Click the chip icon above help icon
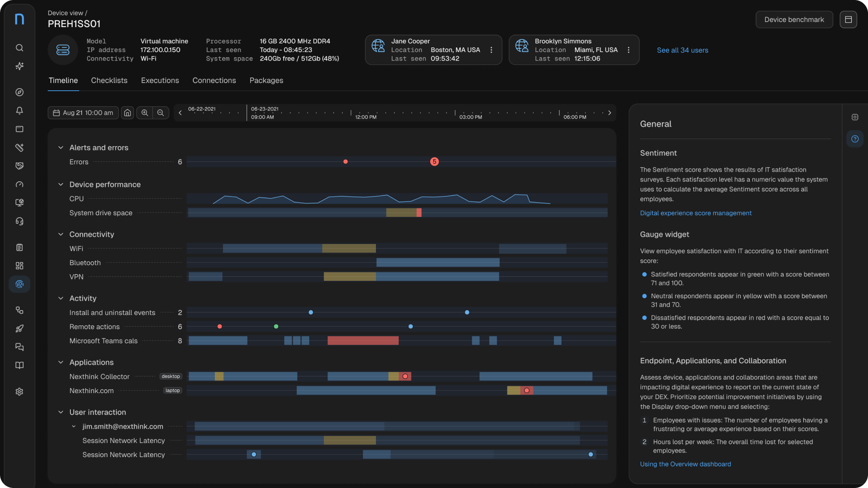Viewport: 868px width, 488px height. pos(855,117)
